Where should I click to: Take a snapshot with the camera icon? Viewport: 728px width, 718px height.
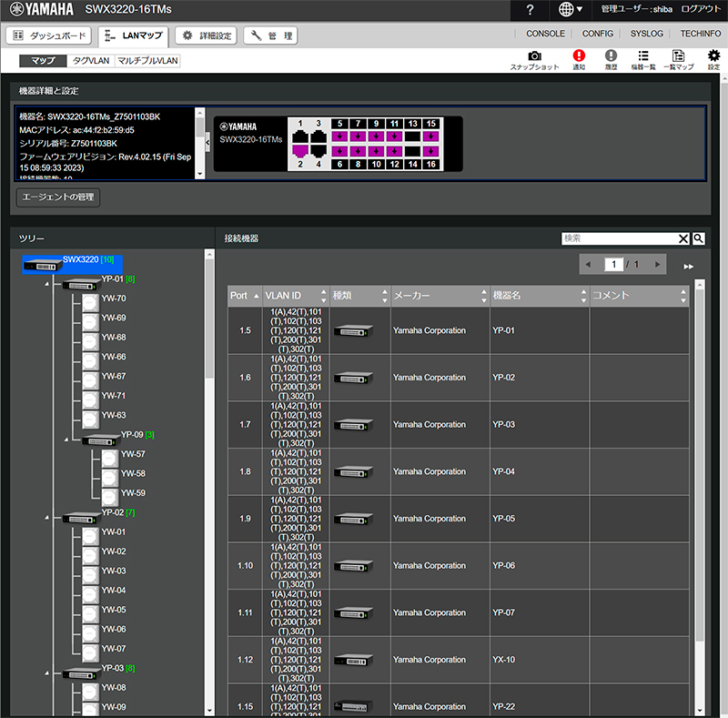click(x=534, y=60)
